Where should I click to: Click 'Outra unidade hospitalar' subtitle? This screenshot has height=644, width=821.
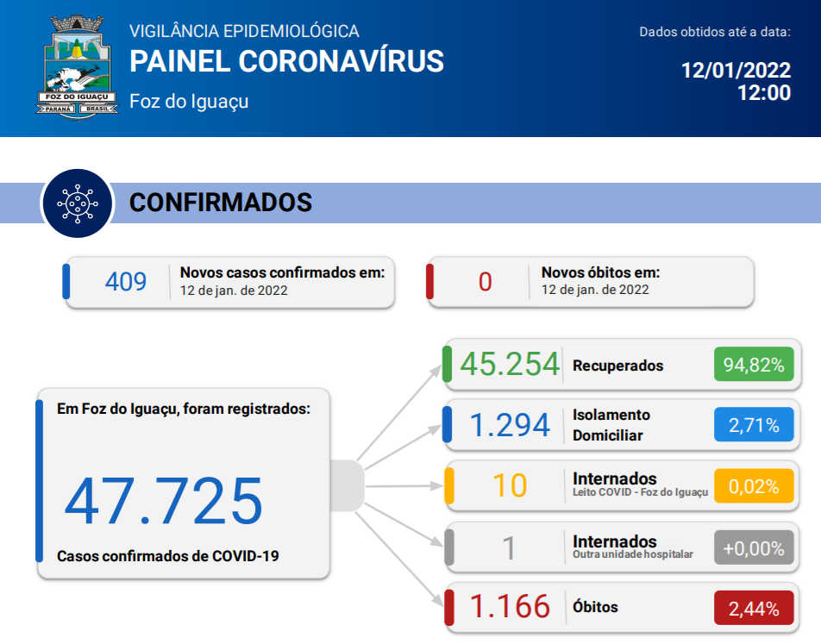[x=632, y=554]
